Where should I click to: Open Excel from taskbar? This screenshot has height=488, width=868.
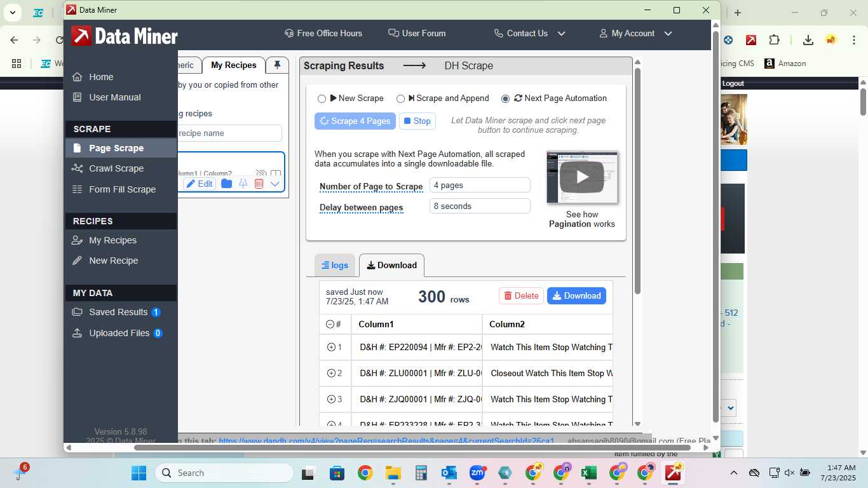tap(588, 473)
